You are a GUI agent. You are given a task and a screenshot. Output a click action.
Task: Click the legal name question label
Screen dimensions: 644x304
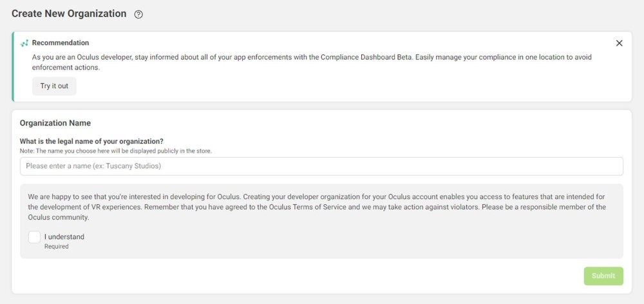pos(91,141)
